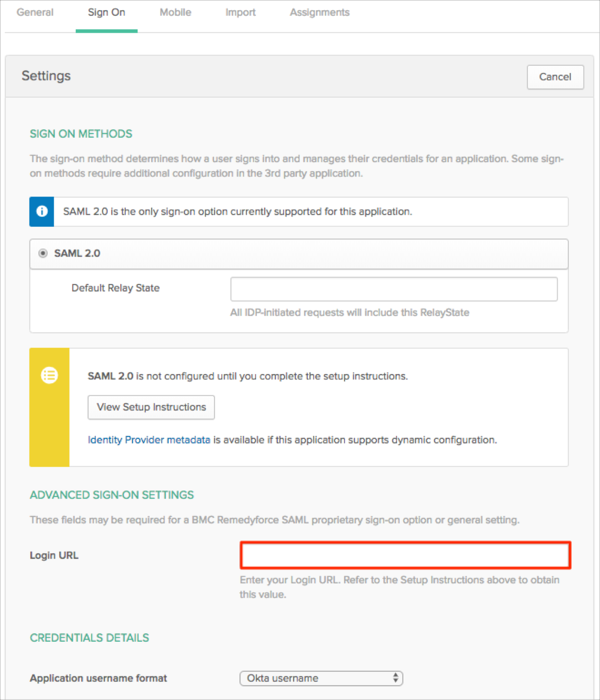Viewport: 600px width, 700px height.
Task: Click the Sign On Methods heading
Action: tap(81, 134)
